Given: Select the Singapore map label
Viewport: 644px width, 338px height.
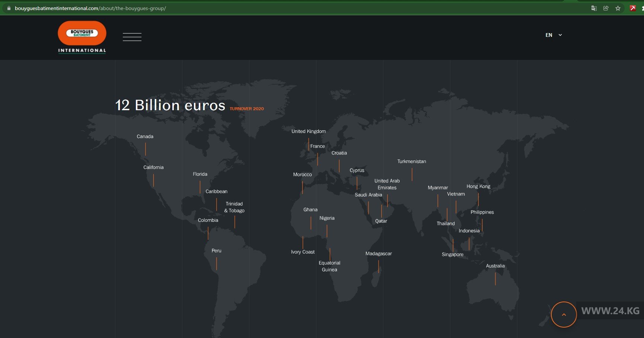Looking at the screenshot, I should pyautogui.click(x=453, y=255).
